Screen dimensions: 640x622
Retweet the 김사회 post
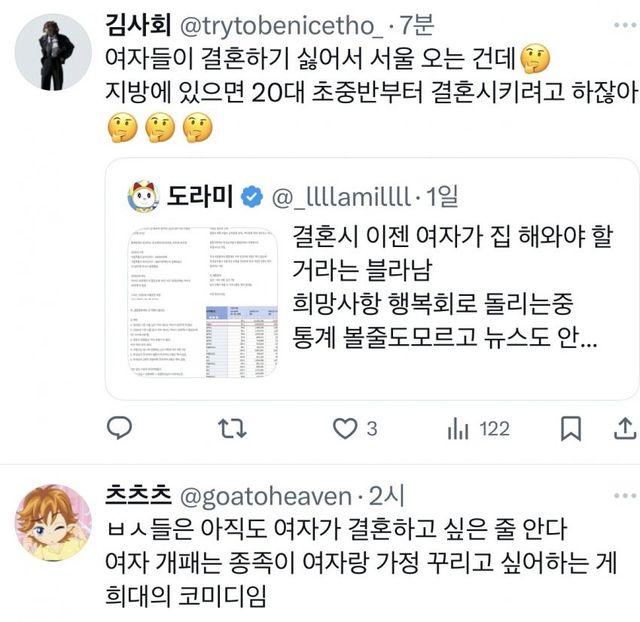pos(232,429)
